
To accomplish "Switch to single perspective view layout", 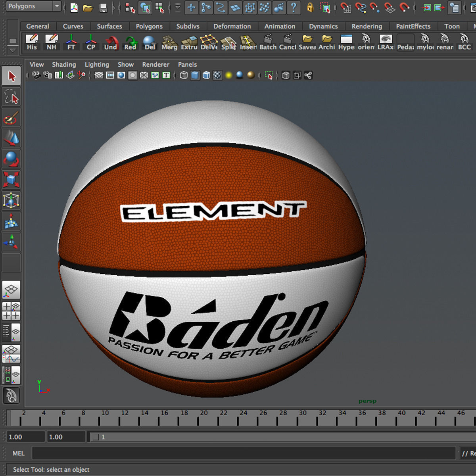I will pyautogui.click(x=12, y=290).
